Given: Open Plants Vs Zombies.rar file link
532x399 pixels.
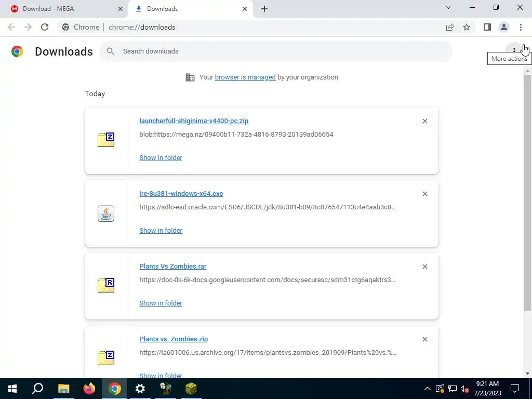Looking at the screenshot, I should pyautogui.click(x=172, y=267).
